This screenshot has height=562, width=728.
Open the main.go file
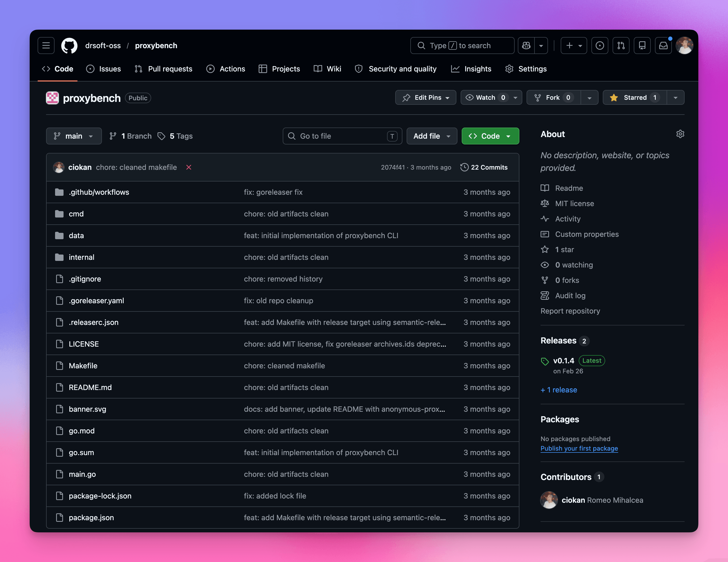tap(82, 474)
